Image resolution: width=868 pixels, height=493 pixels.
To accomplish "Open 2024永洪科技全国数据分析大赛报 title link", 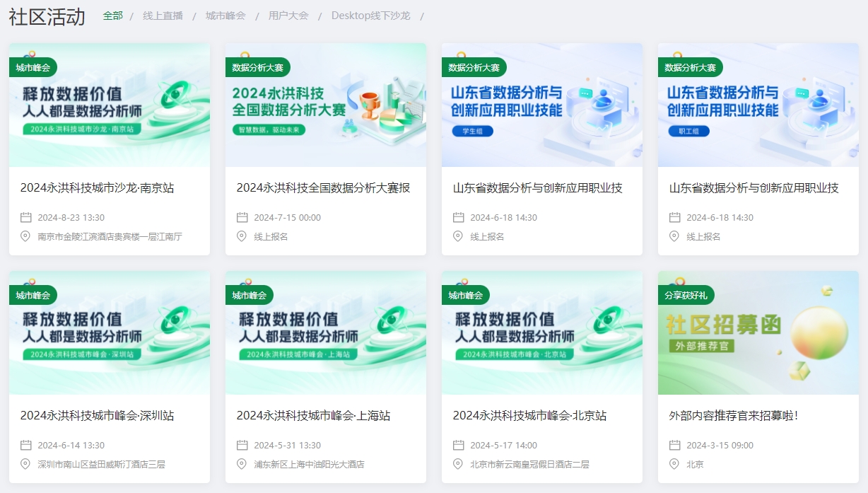I will coord(323,188).
